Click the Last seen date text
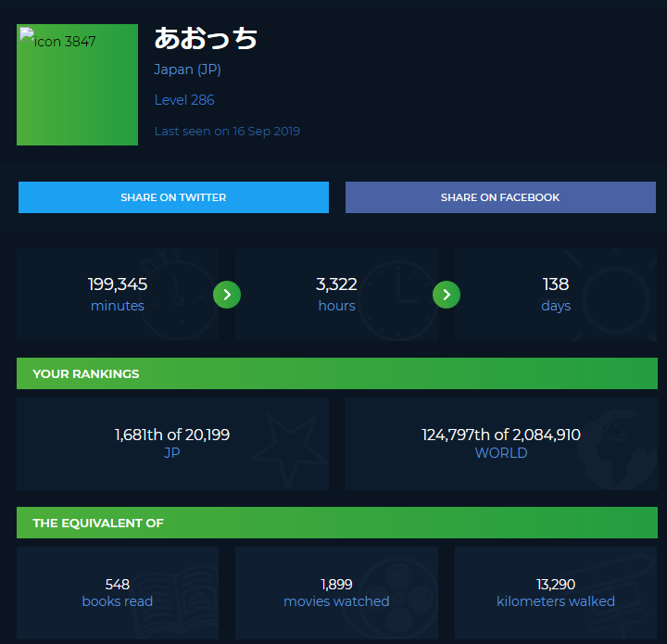The width and height of the screenshot is (667, 644). (227, 132)
